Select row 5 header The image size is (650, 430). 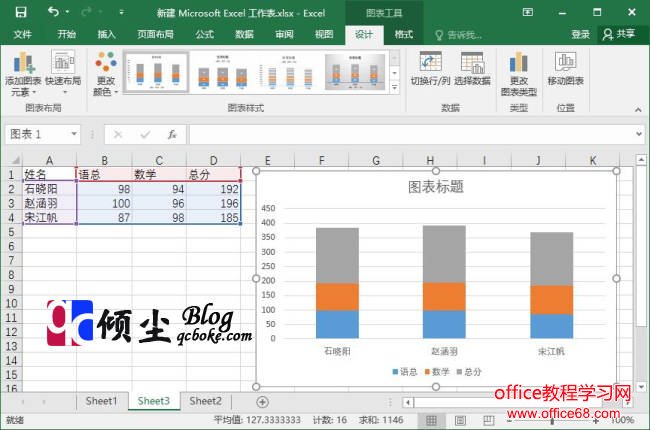(11, 232)
